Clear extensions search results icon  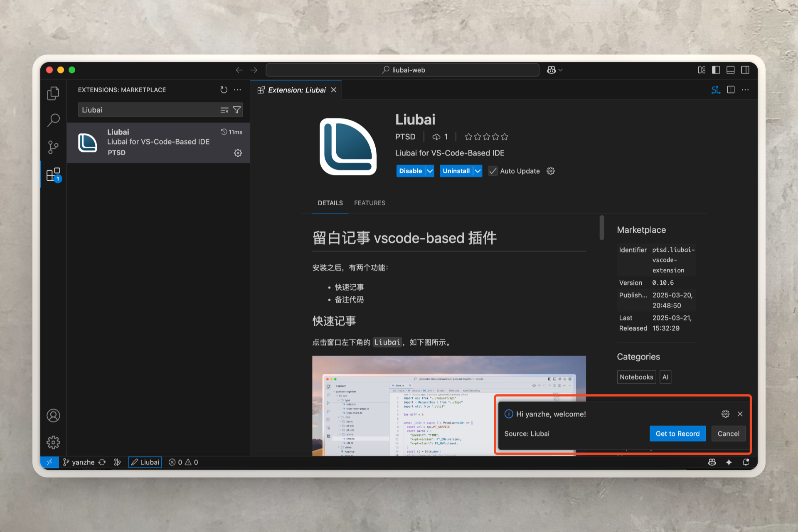(x=224, y=110)
